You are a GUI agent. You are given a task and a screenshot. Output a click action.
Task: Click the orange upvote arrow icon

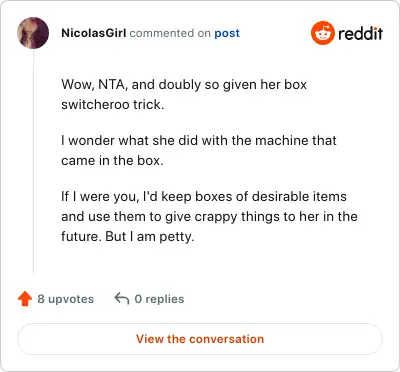25,299
